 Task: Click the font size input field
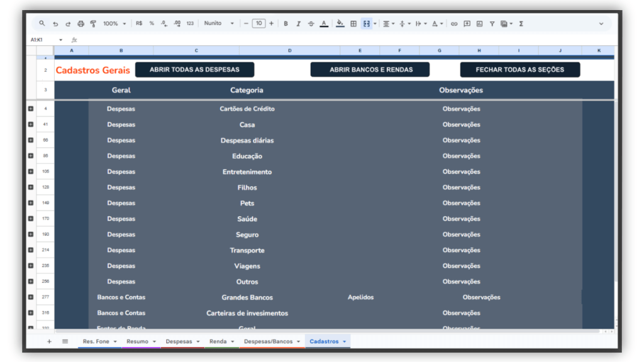click(x=258, y=23)
